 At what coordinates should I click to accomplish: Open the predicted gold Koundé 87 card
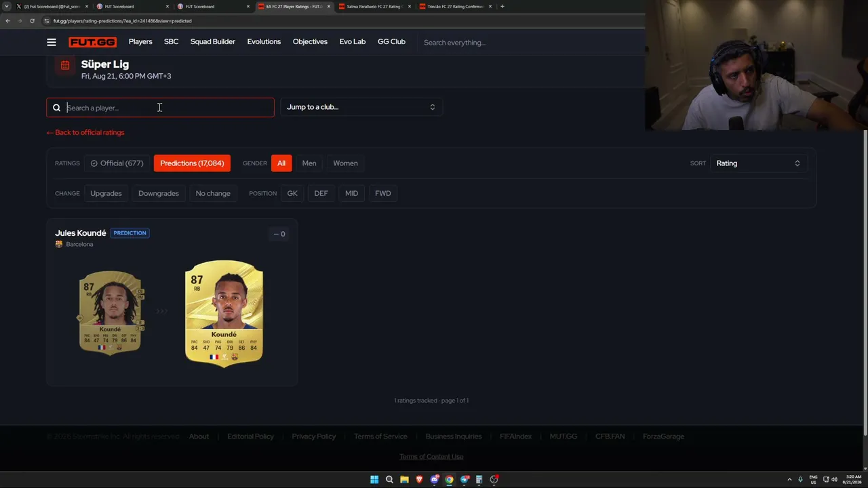[224, 313]
